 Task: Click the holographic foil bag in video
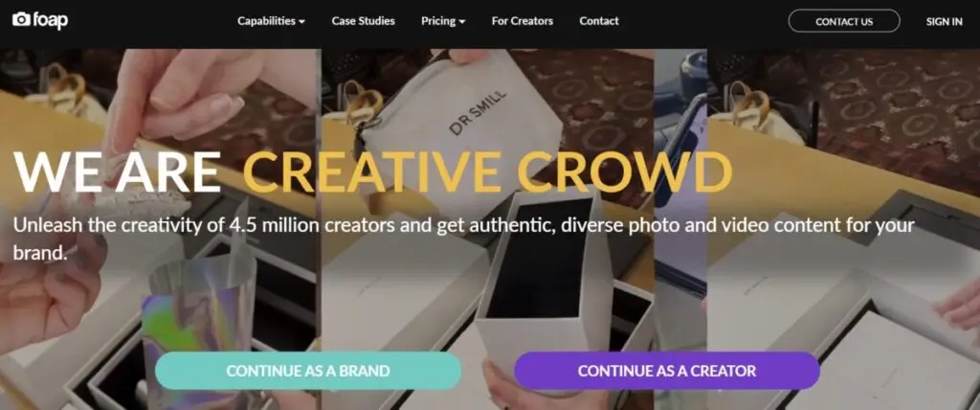199,331
